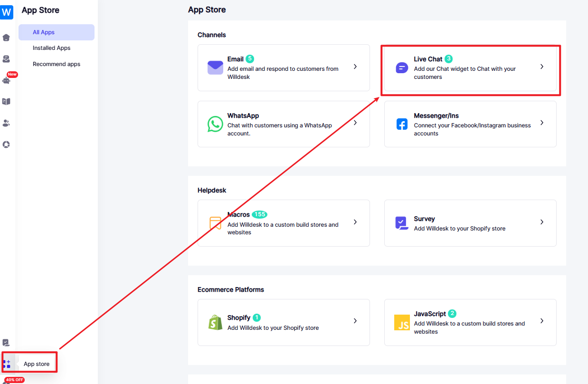Expand the Messenger/Ins card chevron
Image resolution: width=588 pixels, height=384 pixels.
[x=542, y=123]
